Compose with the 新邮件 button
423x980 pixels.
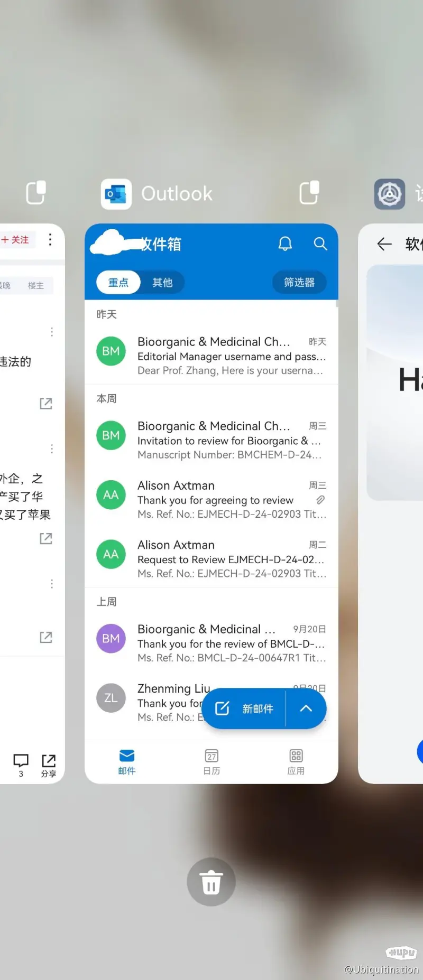tap(245, 708)
